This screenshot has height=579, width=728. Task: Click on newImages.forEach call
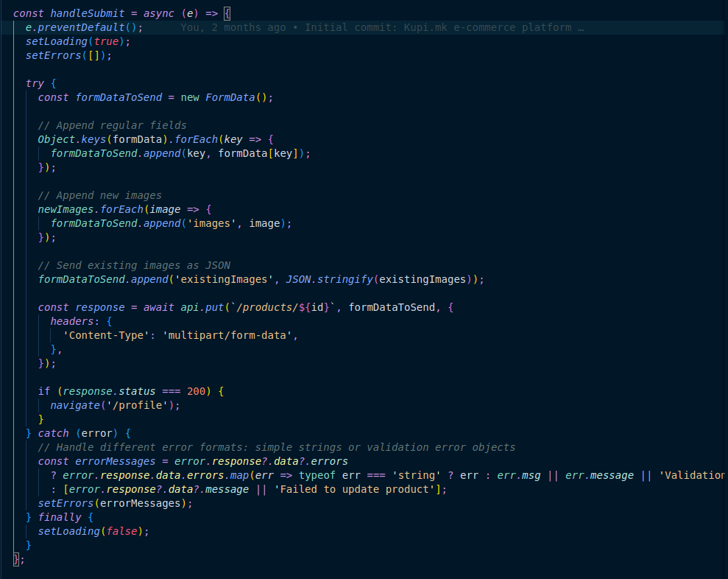pos(91,209)
